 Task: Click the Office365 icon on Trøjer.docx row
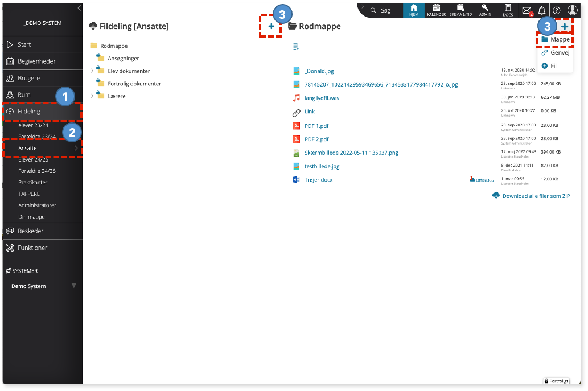pyautogui.click(x=482, y=179)
